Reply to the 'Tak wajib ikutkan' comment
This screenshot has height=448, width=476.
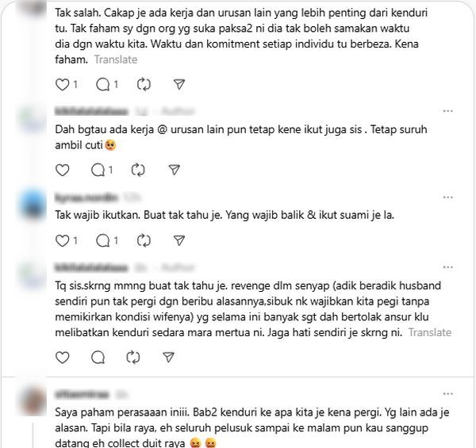point(103,241)
